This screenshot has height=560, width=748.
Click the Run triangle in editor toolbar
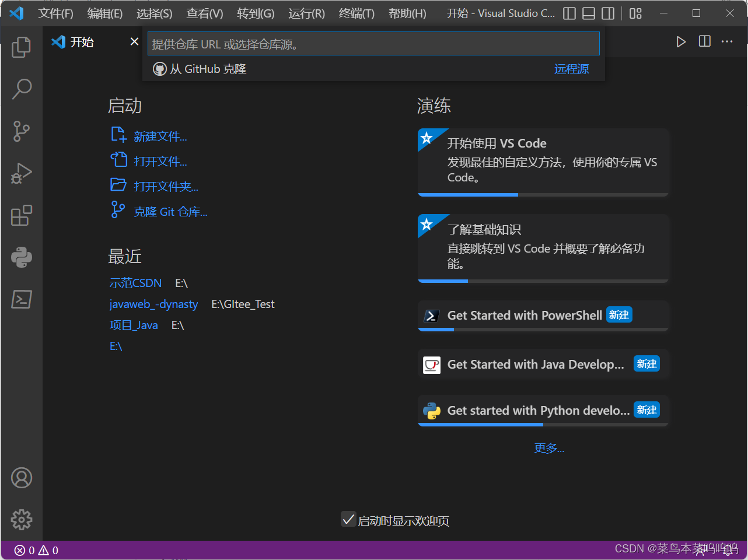tap(681, 41)
